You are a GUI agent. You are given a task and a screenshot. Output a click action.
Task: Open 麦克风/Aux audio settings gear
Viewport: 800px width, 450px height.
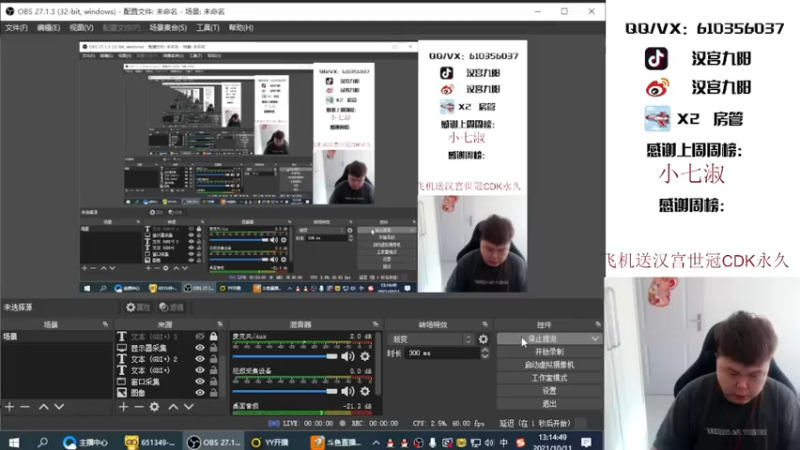click(x=365, y=356)
